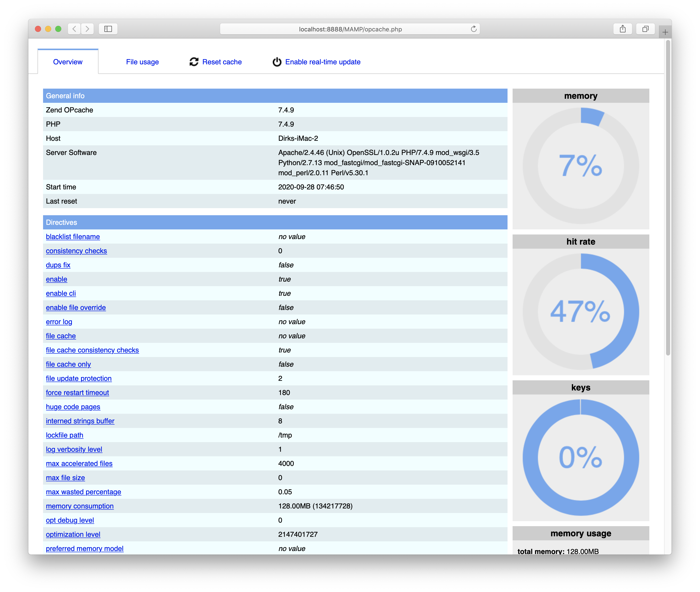The image size is (700, 592).
Task: Click the browser back arrow
Action: (x=74, y=29)
